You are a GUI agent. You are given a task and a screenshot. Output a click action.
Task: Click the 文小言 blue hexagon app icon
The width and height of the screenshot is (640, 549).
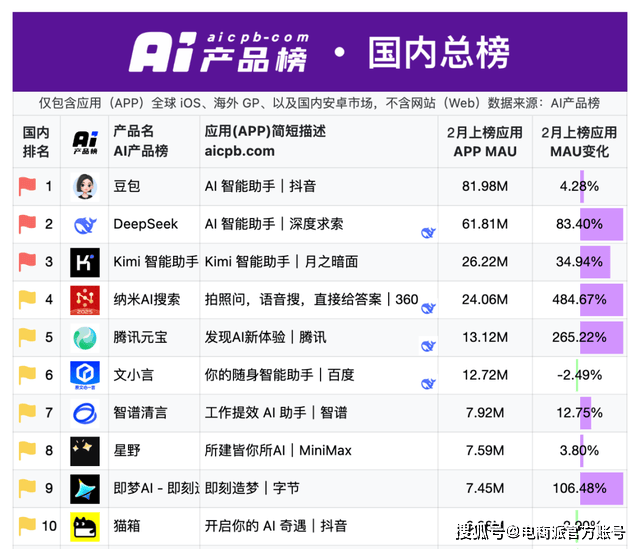click(x=85, y=376)
